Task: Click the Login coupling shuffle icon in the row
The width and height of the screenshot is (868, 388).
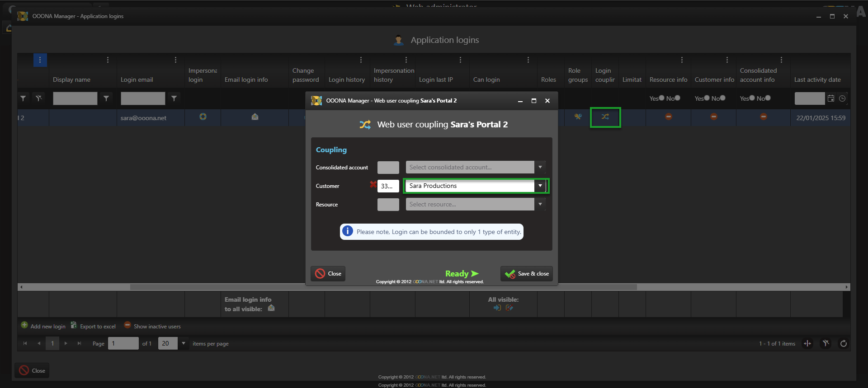Action: (x=605, y=117)
